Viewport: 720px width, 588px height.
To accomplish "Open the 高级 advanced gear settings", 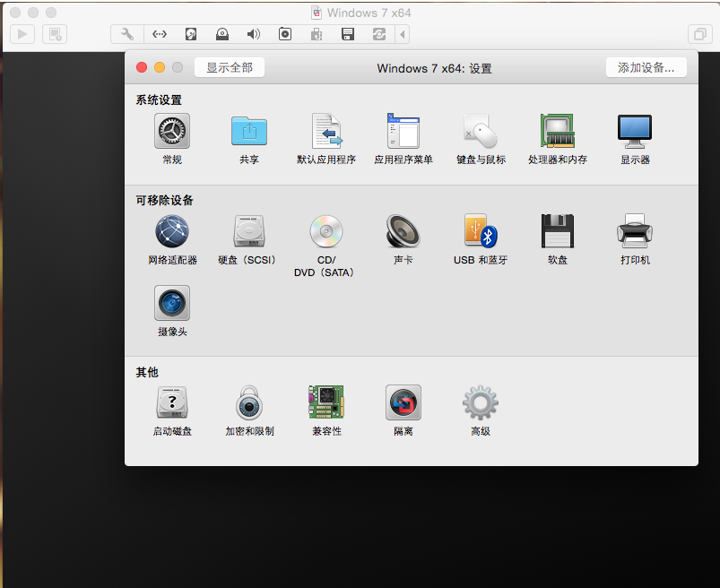I will [x=481, y=402].
